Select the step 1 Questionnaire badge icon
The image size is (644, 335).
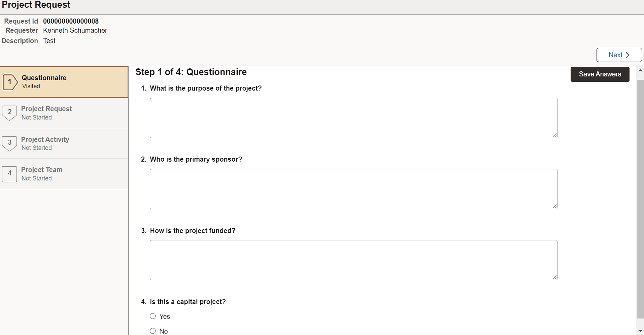tap(10, 82)
